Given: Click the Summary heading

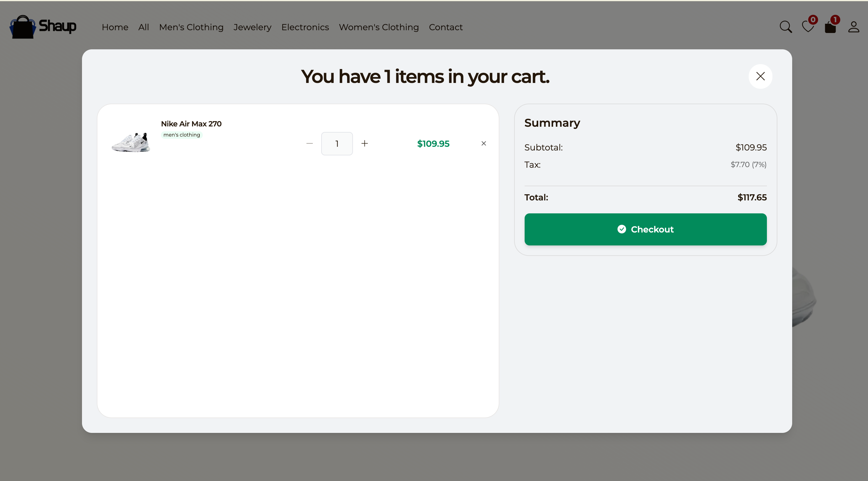Looking at the screenshot, I should pos(552,123).
